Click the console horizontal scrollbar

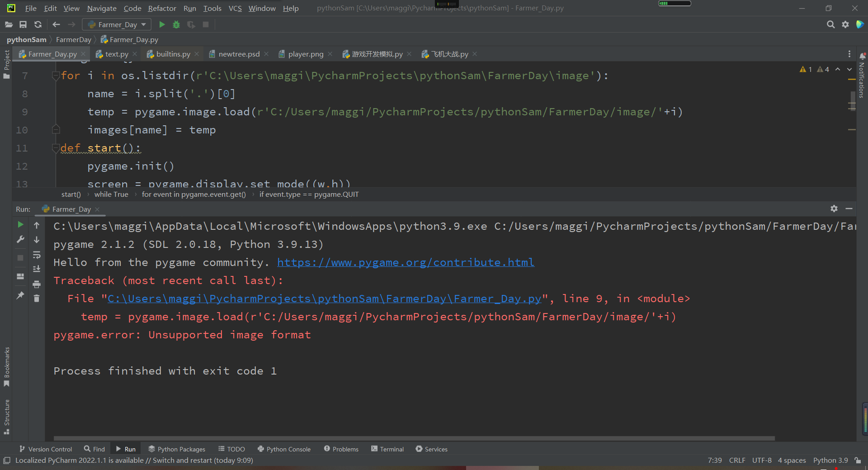pyautogui.click(x=414, y=438)
